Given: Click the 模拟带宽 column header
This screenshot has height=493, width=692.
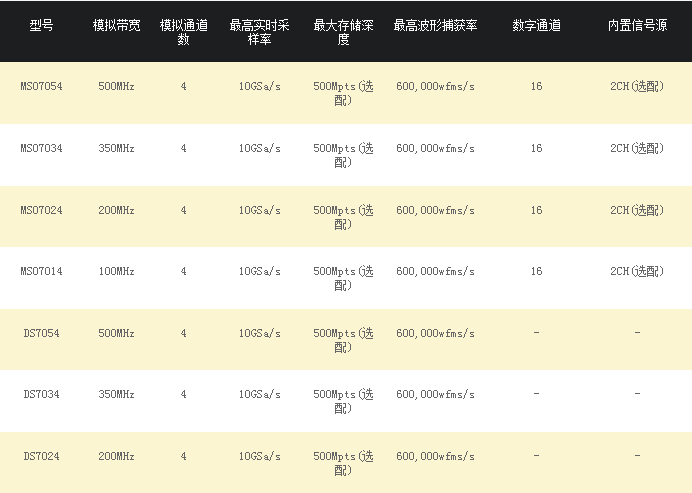Looking at the screenshot, I should (x=117, y=25).
